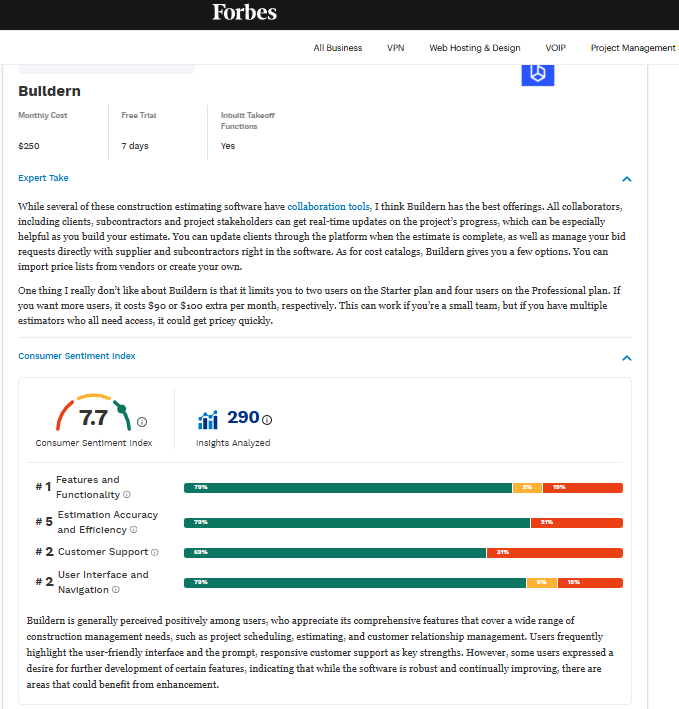679x709 pixels.
Task: Click the Forbes logo header
Action: coord(244,13)
